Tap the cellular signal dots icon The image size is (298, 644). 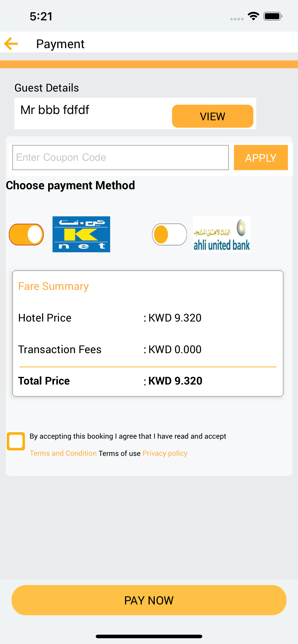[237, 19]
